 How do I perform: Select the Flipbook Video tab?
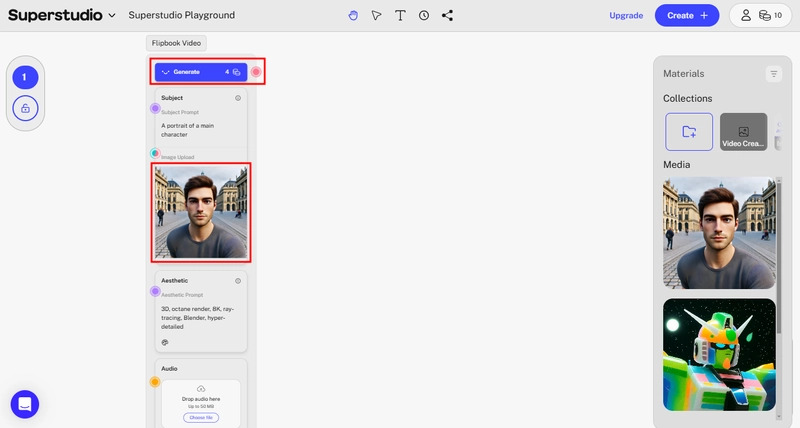click(x=176, y=43)
